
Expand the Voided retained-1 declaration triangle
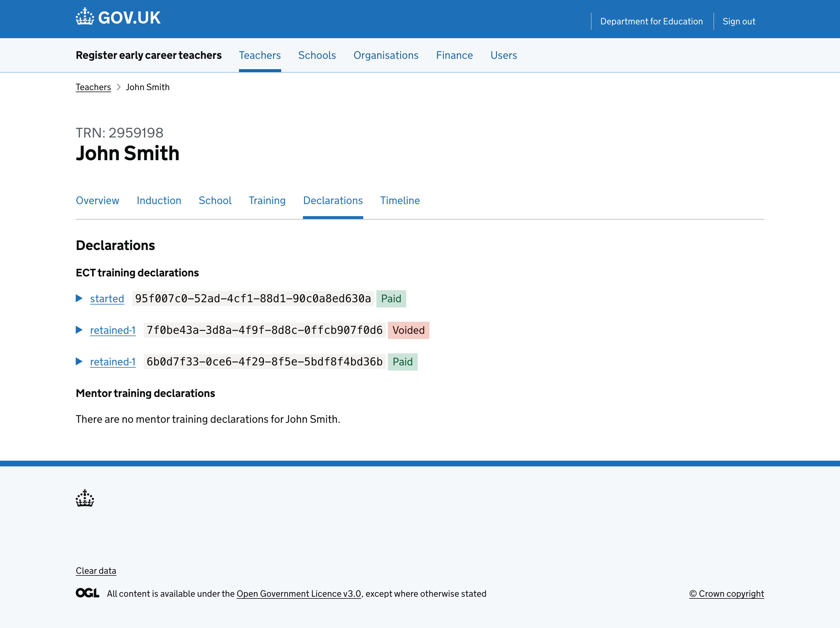(79, 330)
